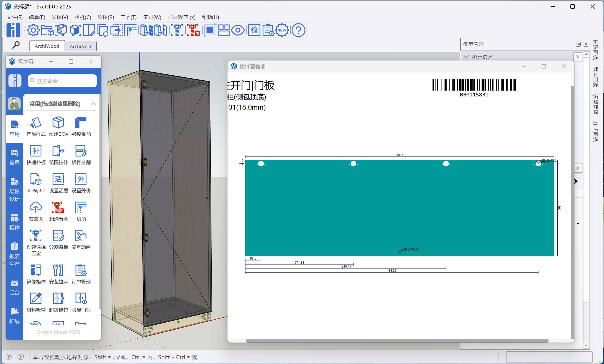Select the 45度倒角 chamfer tool
Image resolution: width=604 pixels, height=364 pixels.
tap(81, 123)
